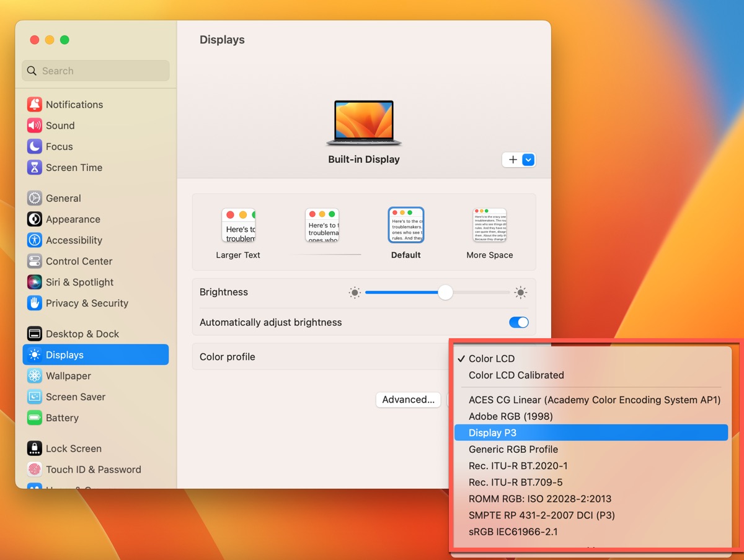The height and width of the screenshot is (560, 744).
Task: Click the Advanced... button
Action: pos(408,400)
